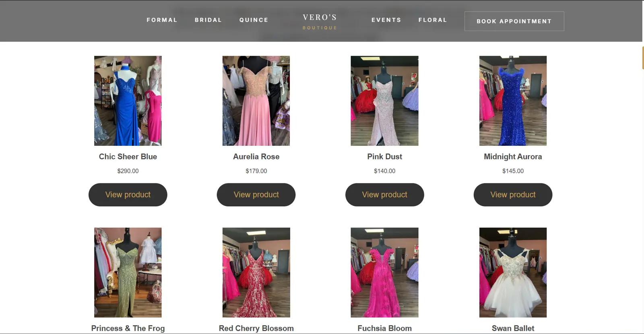Click the $145.00 price

click(x=513, y=171)
